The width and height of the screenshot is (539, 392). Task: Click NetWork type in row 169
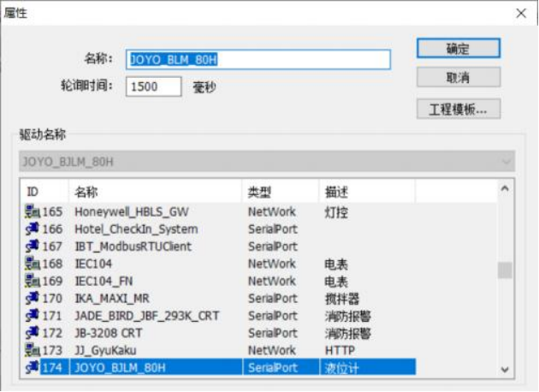[272, 281]
